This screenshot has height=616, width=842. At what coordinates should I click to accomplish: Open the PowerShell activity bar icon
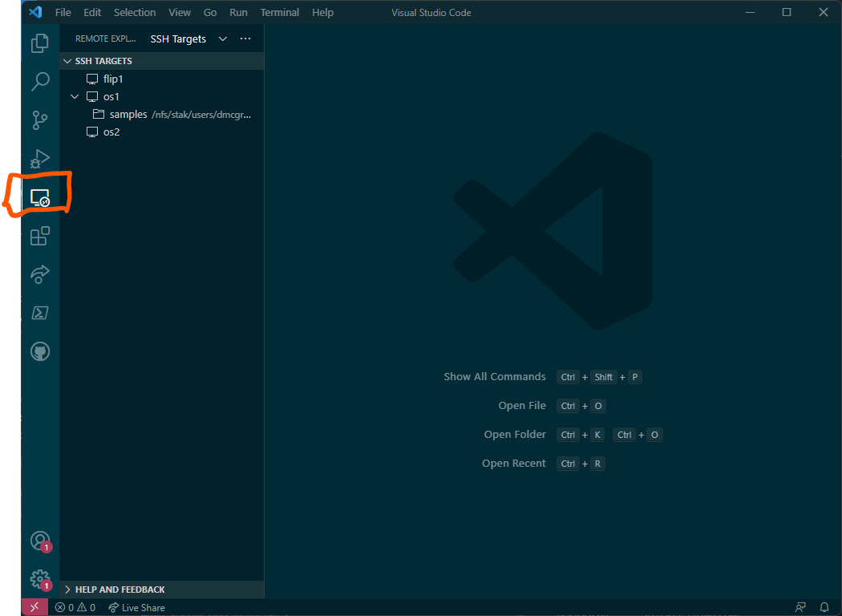[x=40, y=313]
